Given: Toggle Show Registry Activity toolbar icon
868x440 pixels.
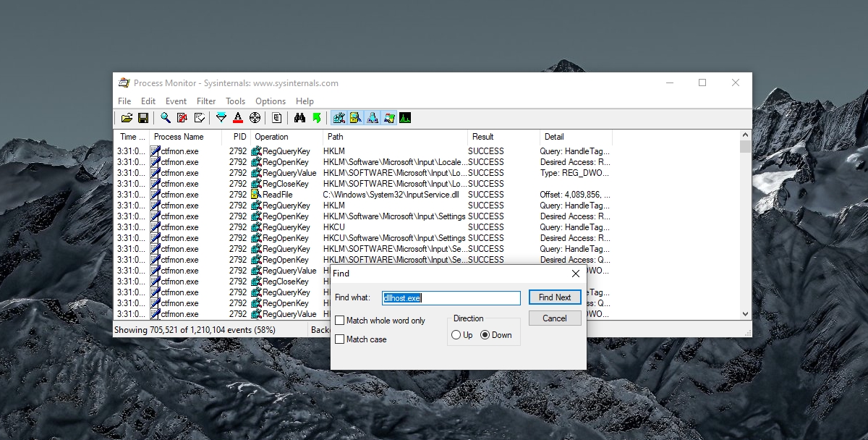Looking at the screenshot, I should coord(339,118).
